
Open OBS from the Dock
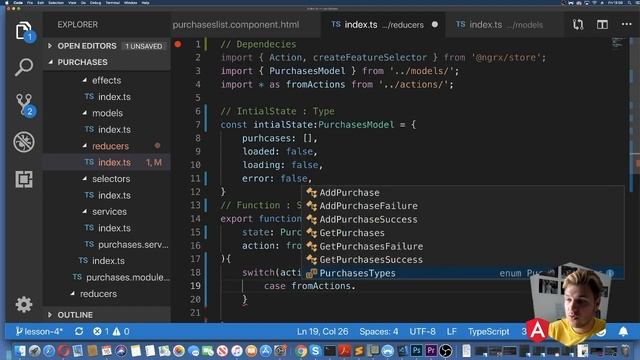click(x=446, y=351)
